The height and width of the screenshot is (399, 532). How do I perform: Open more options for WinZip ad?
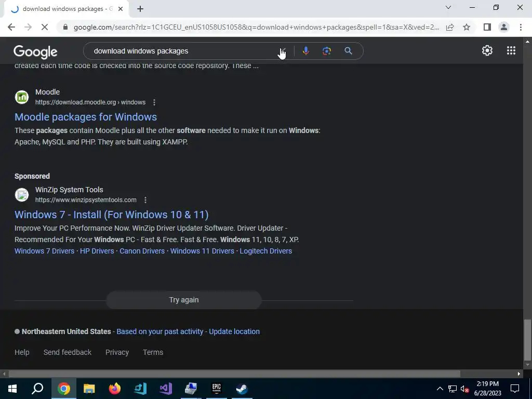pos(145,200)
